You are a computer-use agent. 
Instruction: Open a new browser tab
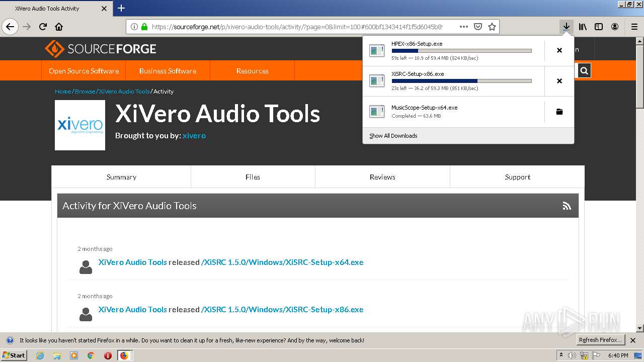click(x=121, y=8)
